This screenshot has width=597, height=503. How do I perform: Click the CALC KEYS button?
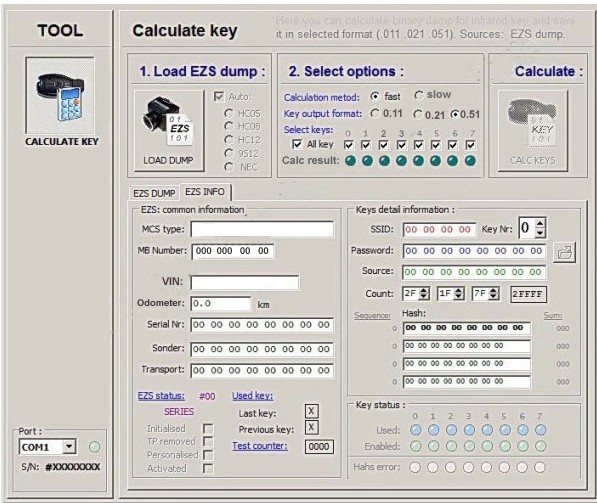[533, 131]
